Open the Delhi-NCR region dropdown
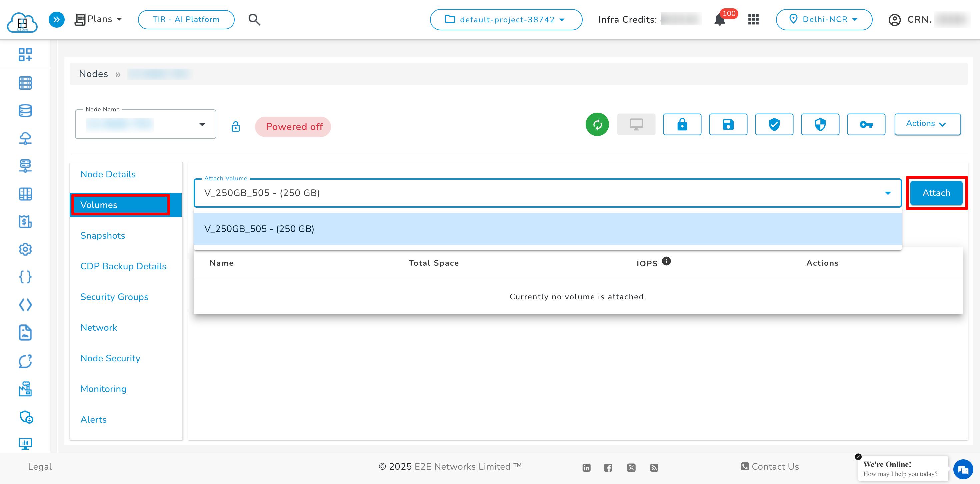 tap(824, 19)
